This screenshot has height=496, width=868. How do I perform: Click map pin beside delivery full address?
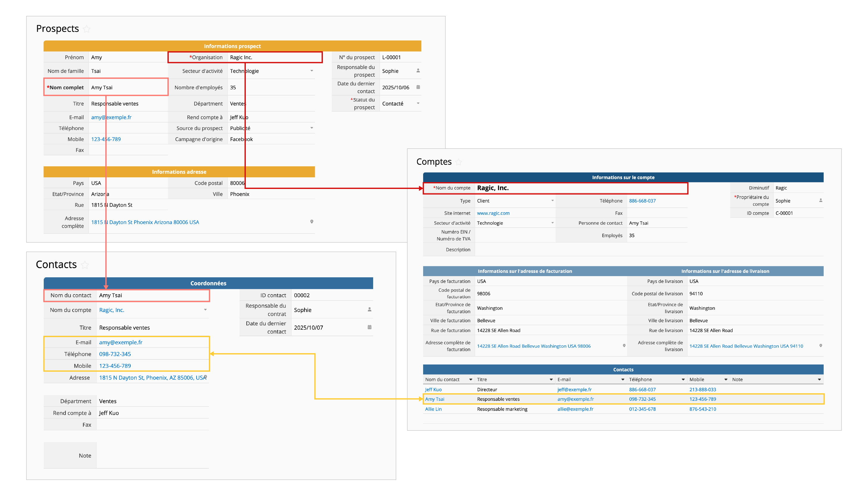[820, 346]
